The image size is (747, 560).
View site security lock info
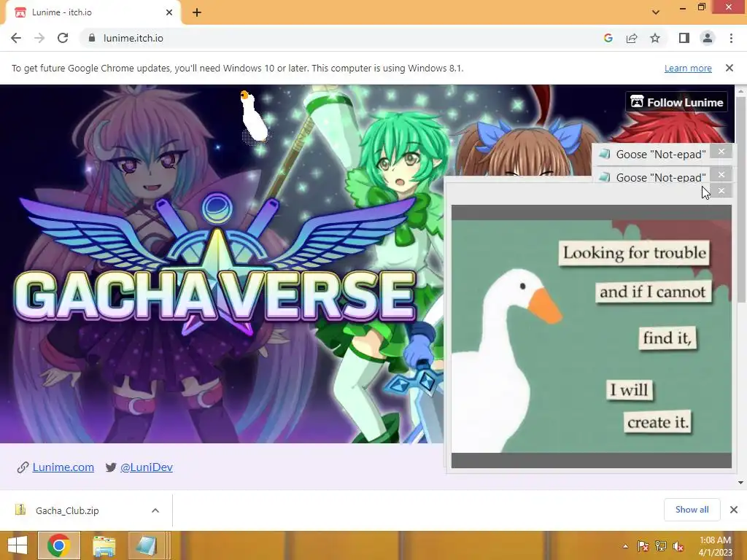pyautogui.click(x=91, y=38)
